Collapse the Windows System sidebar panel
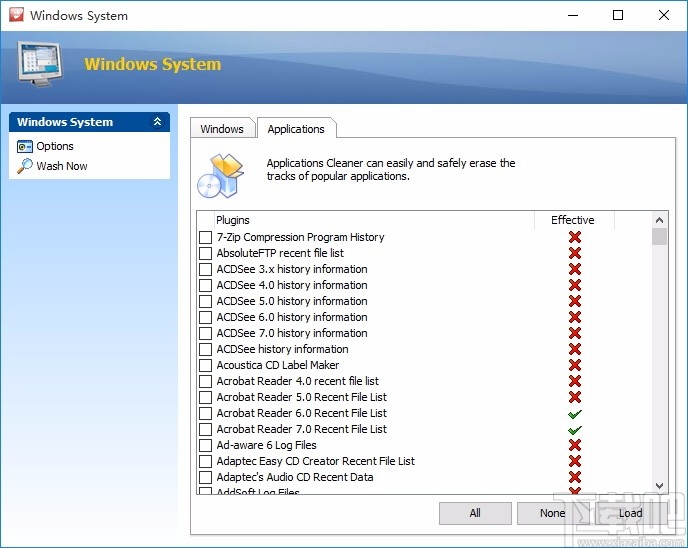Viewport: 688px width, 548px height. click(157, 122)
